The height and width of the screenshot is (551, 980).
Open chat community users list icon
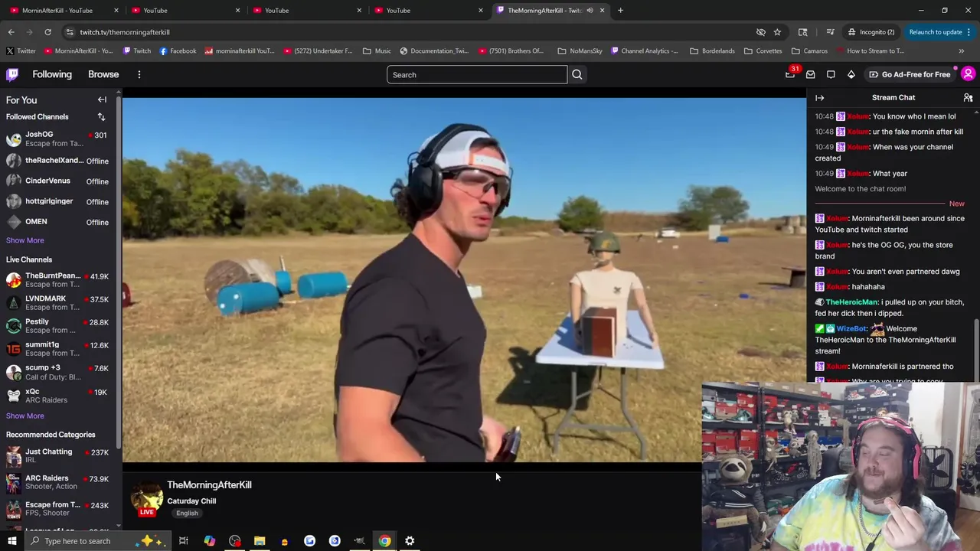pos(968,98)
